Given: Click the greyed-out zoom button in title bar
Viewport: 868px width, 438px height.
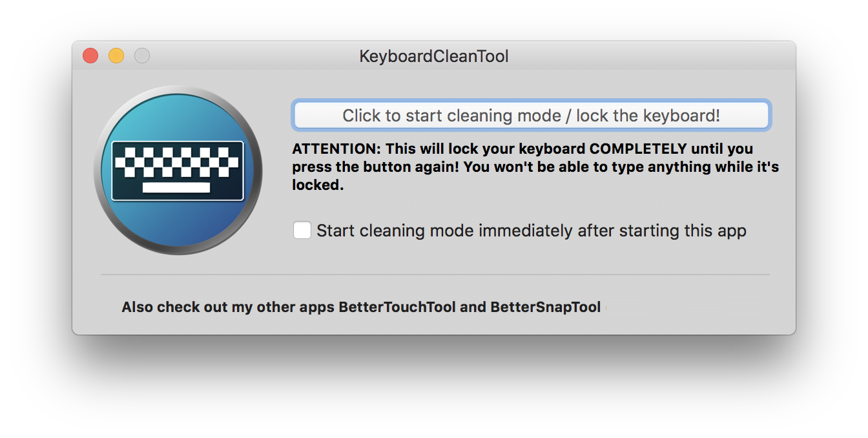Looking at the screenshot, I should [x=142, y=56].
